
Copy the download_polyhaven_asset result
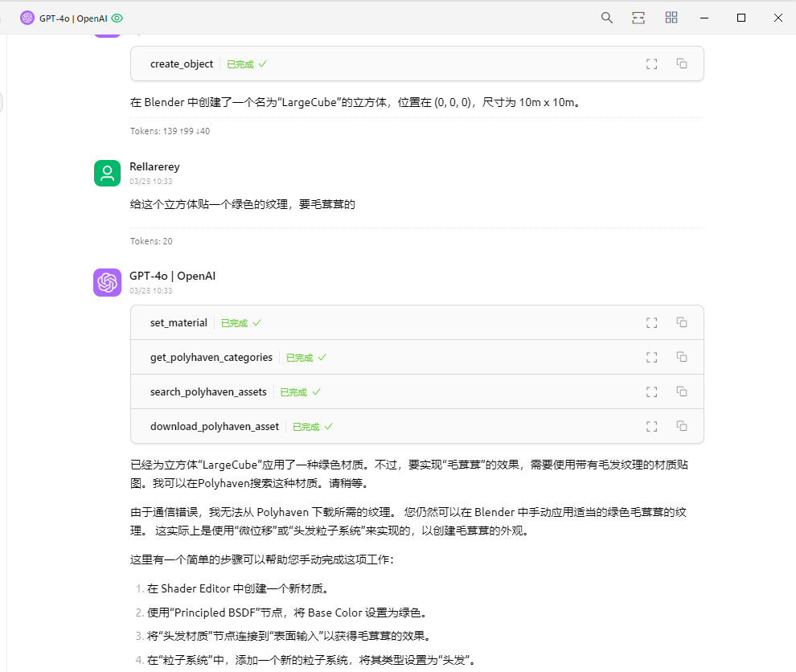[x=682, y=426]
